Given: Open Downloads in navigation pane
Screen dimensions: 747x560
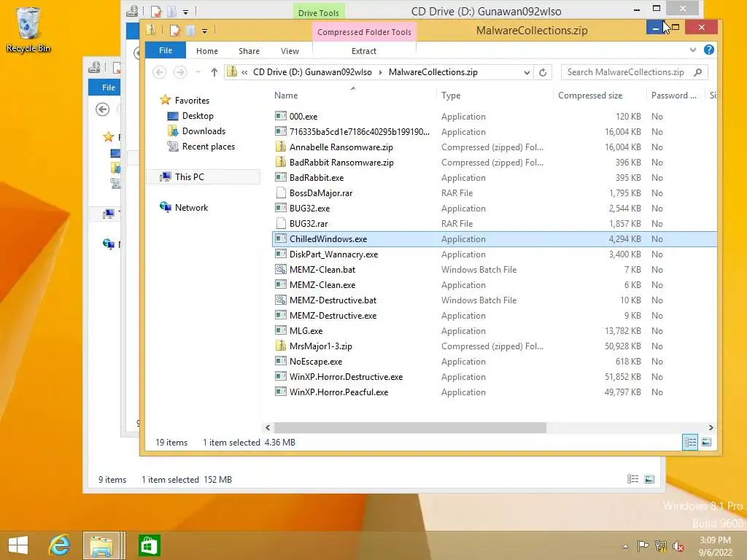Looking at the screenshot, I should coord(204,131).
